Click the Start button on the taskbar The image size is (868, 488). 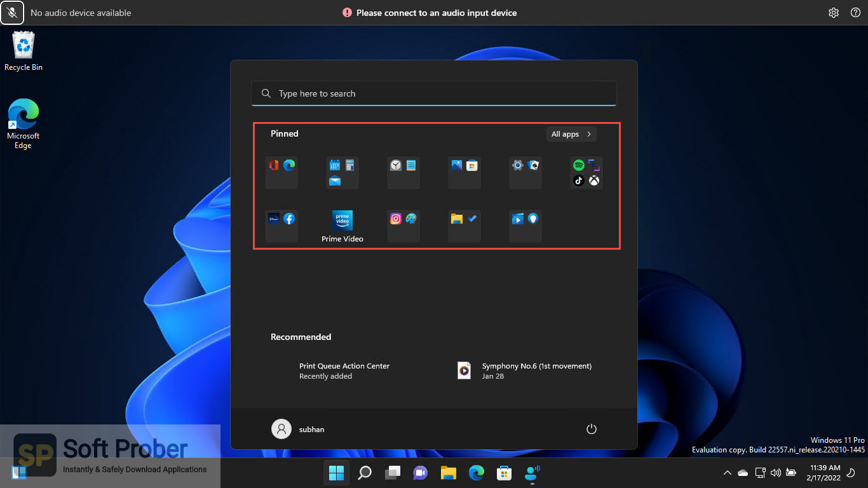click(336, 473)
